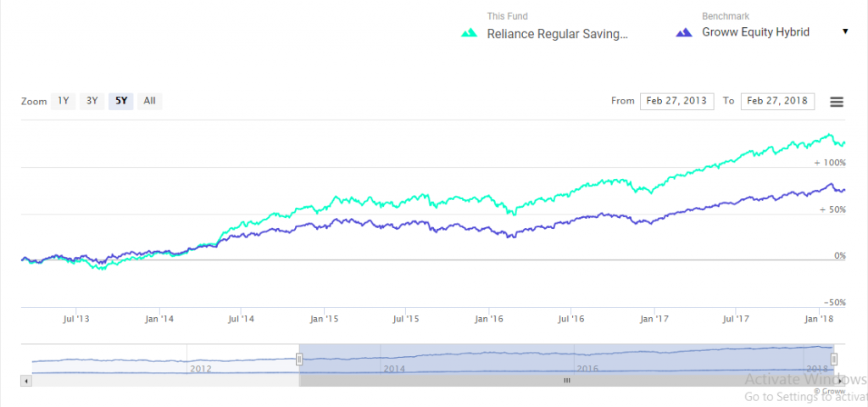This screenshot has width=868, height=407.
Task: Click the shaded navigator selection area
Action: [566, 358]
